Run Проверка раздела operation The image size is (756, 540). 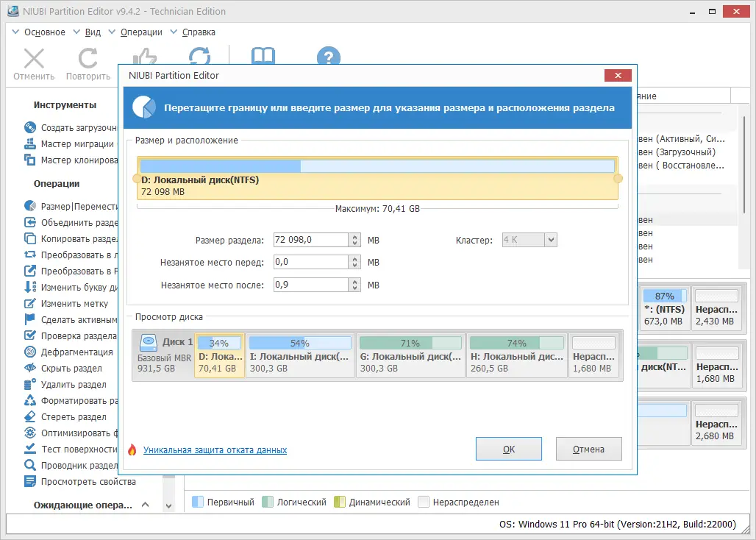point(71,336)
